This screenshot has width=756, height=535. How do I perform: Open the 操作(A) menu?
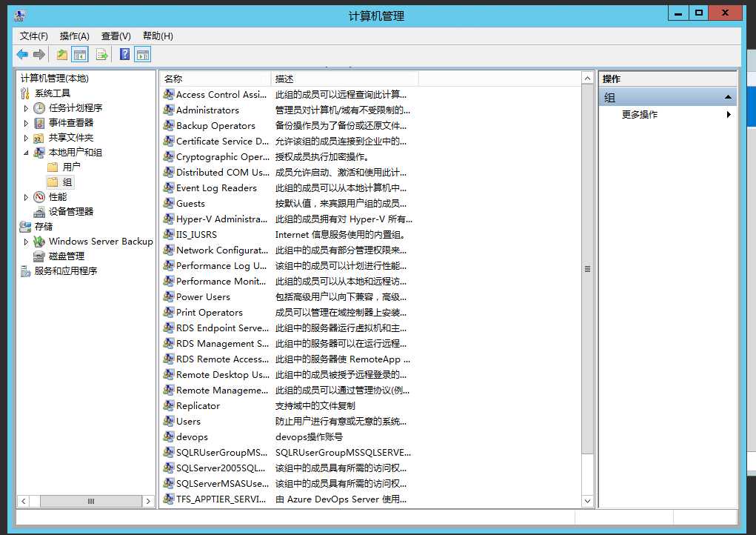[74, 36]
